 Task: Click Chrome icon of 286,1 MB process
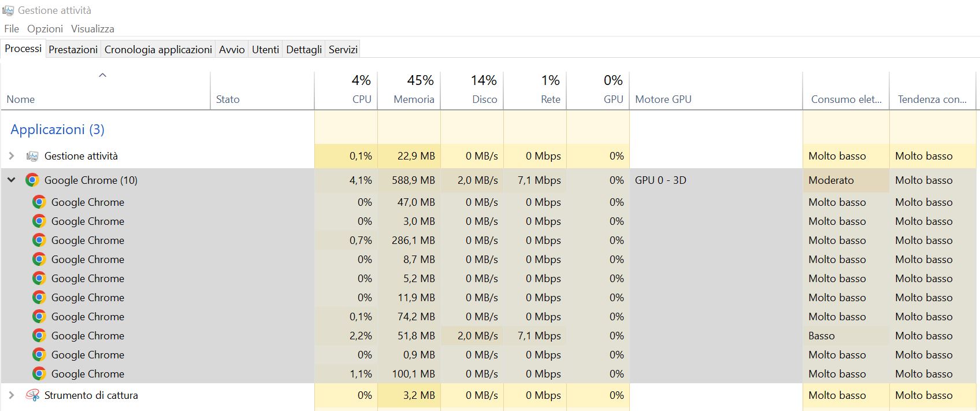click(39, 240)
